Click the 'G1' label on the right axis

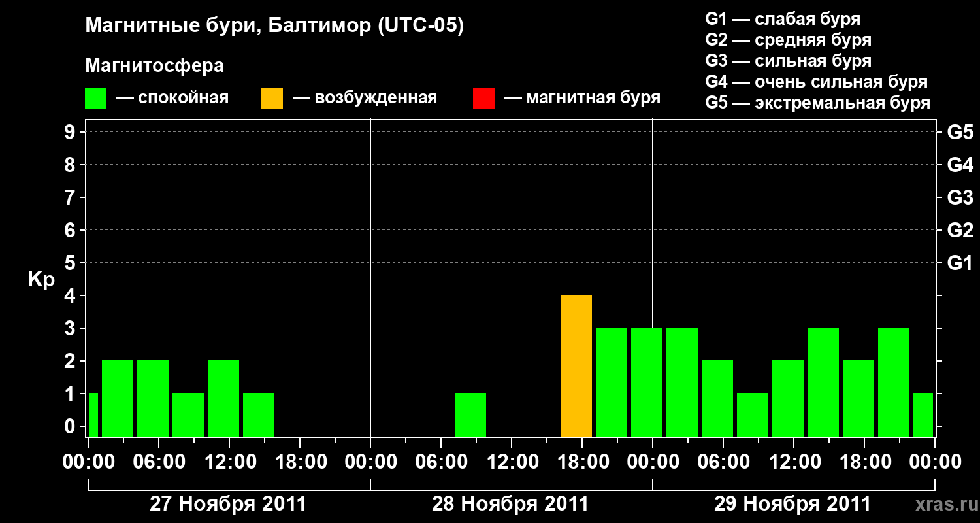(x=960, y=263)
